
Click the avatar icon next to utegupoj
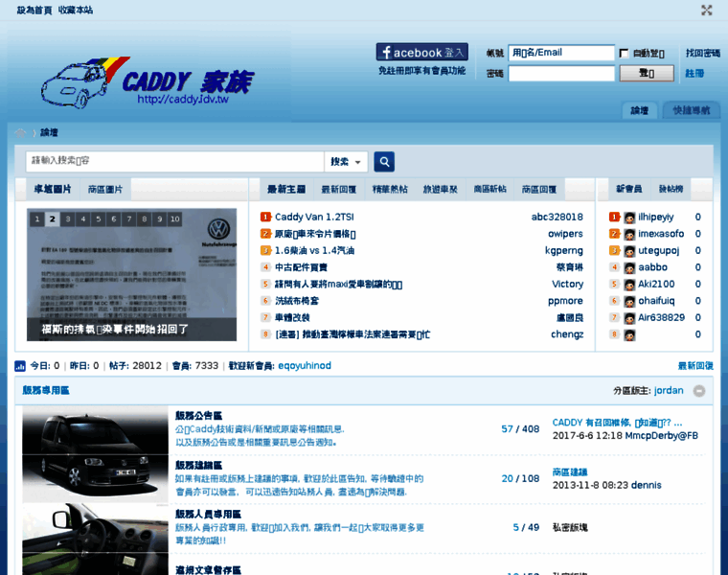[x=629, y=251]
